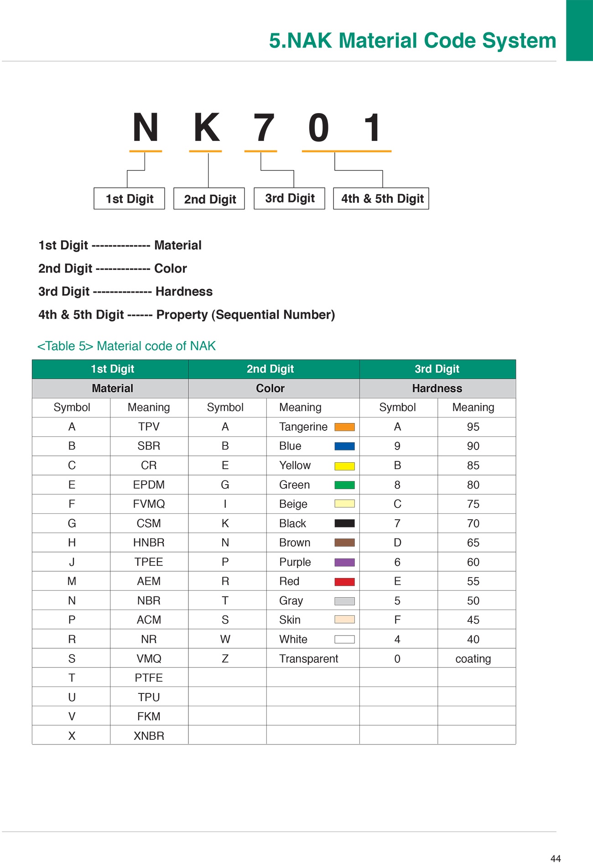This screenshot has width=593, height=868.
Task: Click the Tangerine color swatch
Action: [x=344, y=427]
